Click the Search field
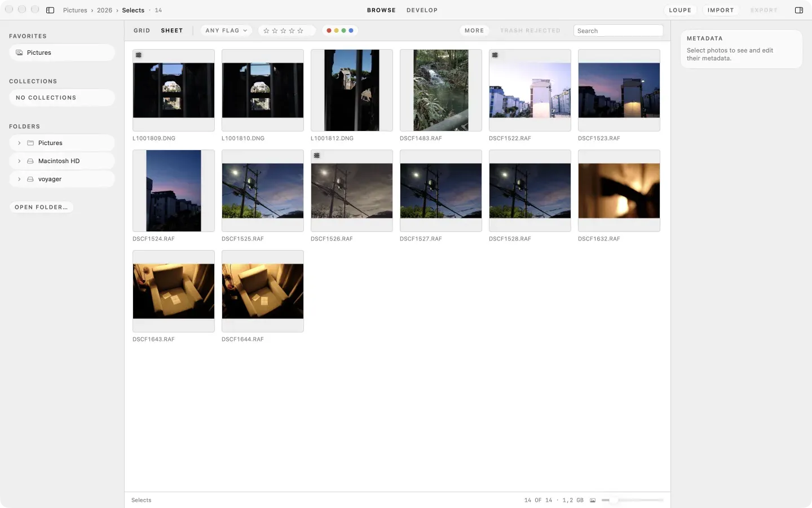The image size is (812, 508). (618, 30)
